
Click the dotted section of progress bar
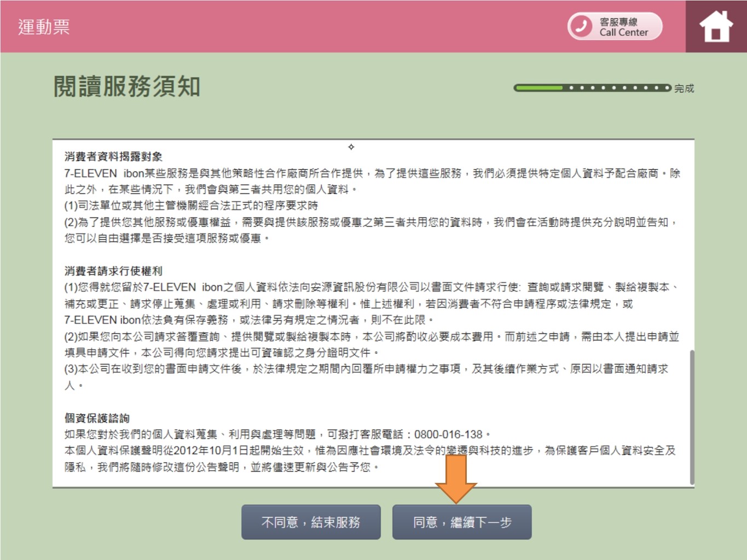[618, 87]
